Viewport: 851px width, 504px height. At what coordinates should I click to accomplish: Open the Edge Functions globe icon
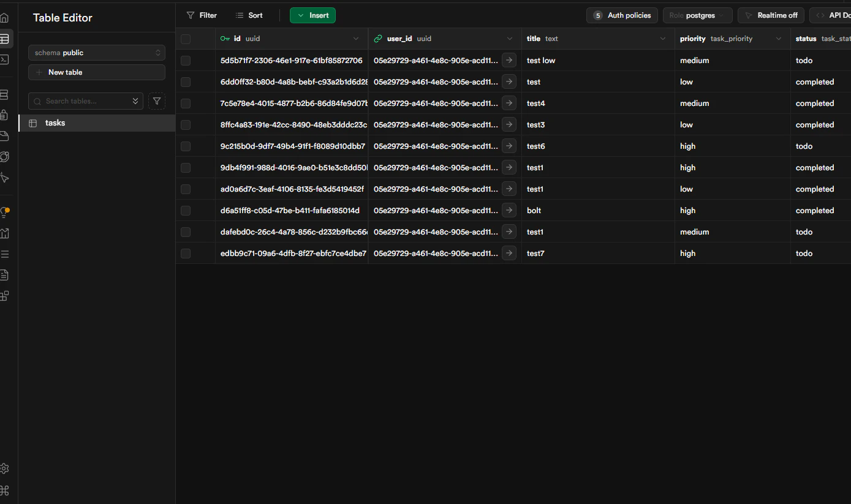pyautogui.click(x=4, y=157)
